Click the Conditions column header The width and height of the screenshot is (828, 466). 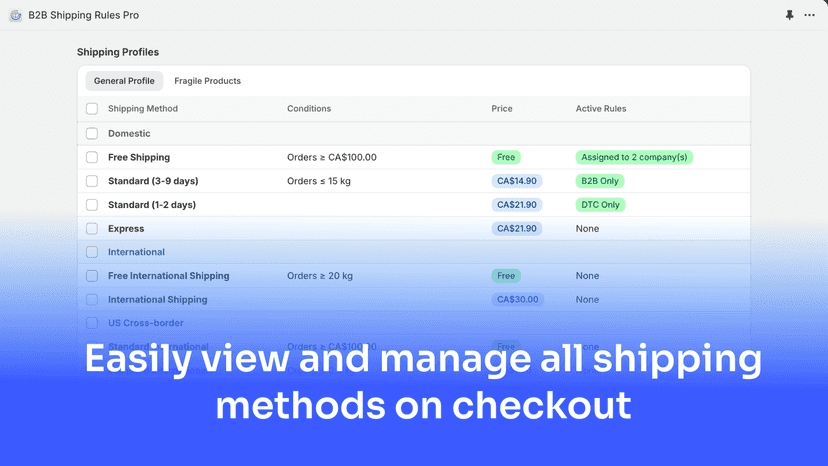(309, 109)
